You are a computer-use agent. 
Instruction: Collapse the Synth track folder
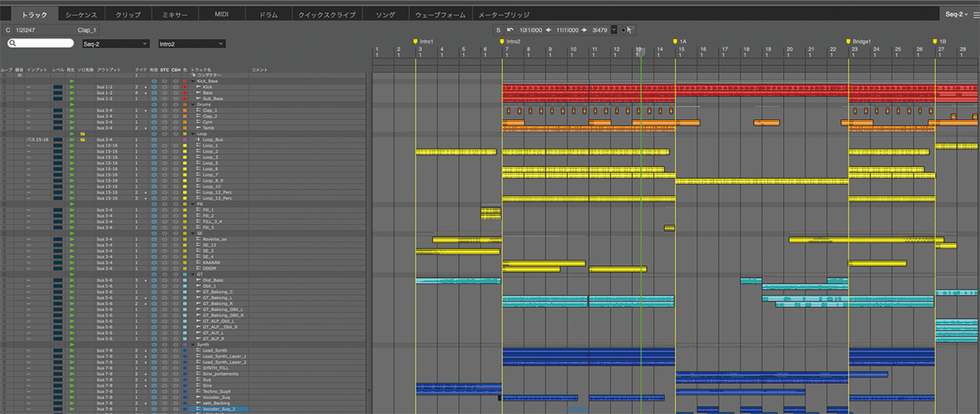tap(193, 345)
